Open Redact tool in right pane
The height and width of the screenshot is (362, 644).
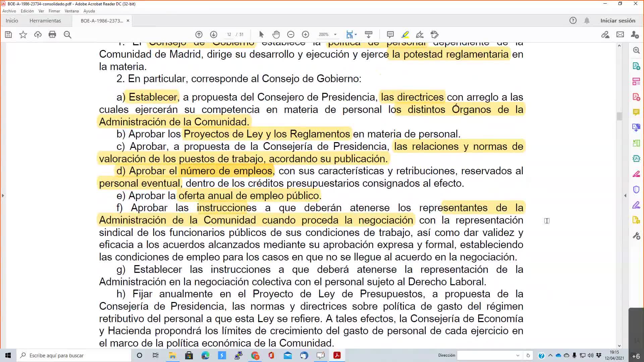(x=636, y=174)
